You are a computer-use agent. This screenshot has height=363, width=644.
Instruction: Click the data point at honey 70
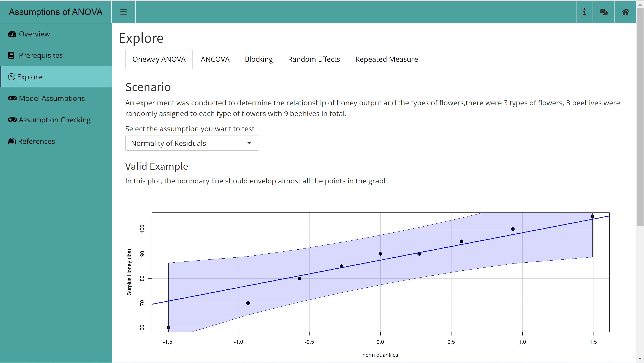point(248,303)
